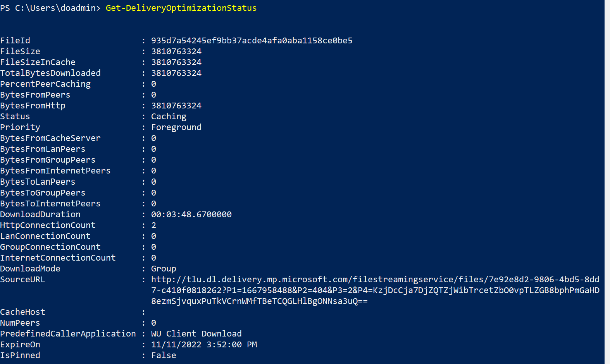Image resolution: width=610 pixels, height=364 pixels.
Task: Click the TotalBytesDownloaded label
Action: (x=50, y=73)
